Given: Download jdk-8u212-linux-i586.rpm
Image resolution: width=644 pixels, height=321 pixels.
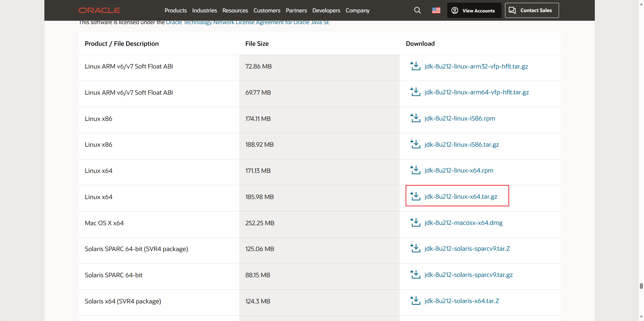Looking at the screenshot, I should point(460,118).
